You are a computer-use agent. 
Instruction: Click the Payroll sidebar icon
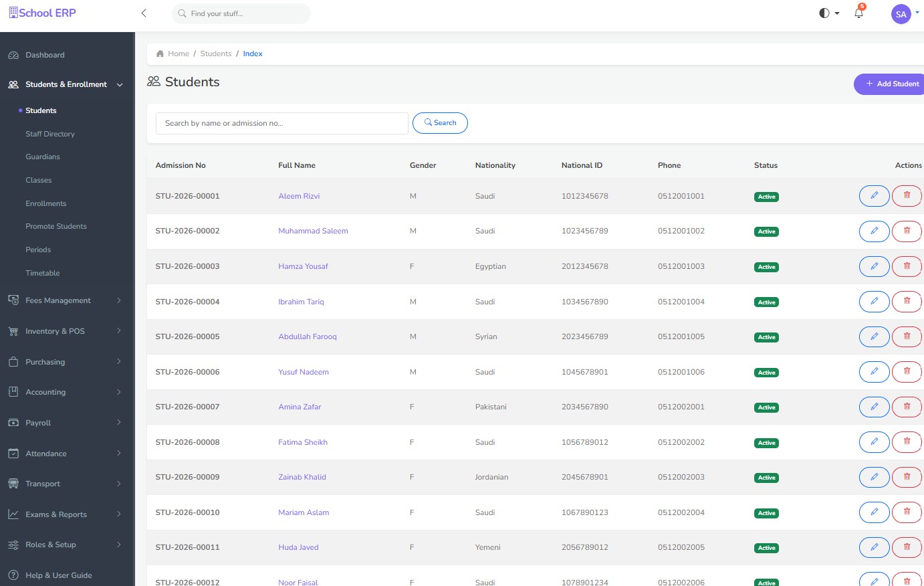tap(13, 423)
